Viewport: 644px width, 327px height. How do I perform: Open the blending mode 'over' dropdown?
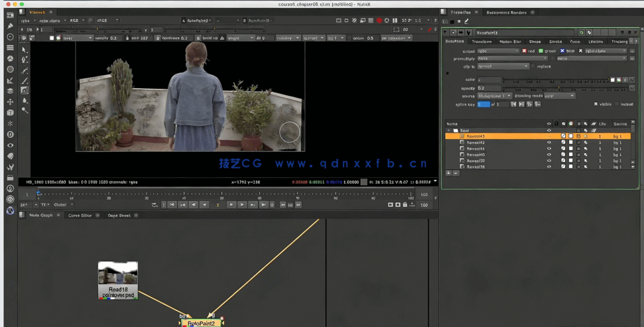558,96
